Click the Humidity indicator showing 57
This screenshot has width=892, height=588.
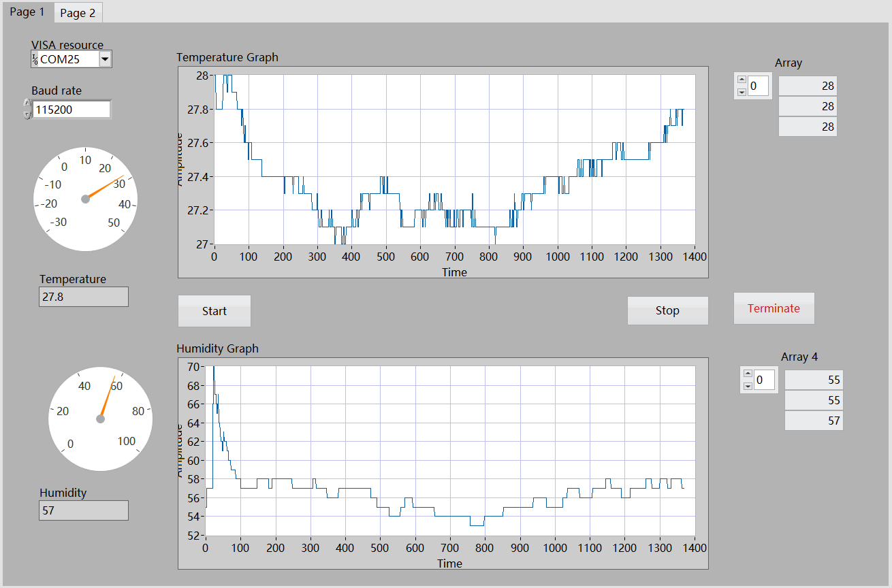point(84,510)
